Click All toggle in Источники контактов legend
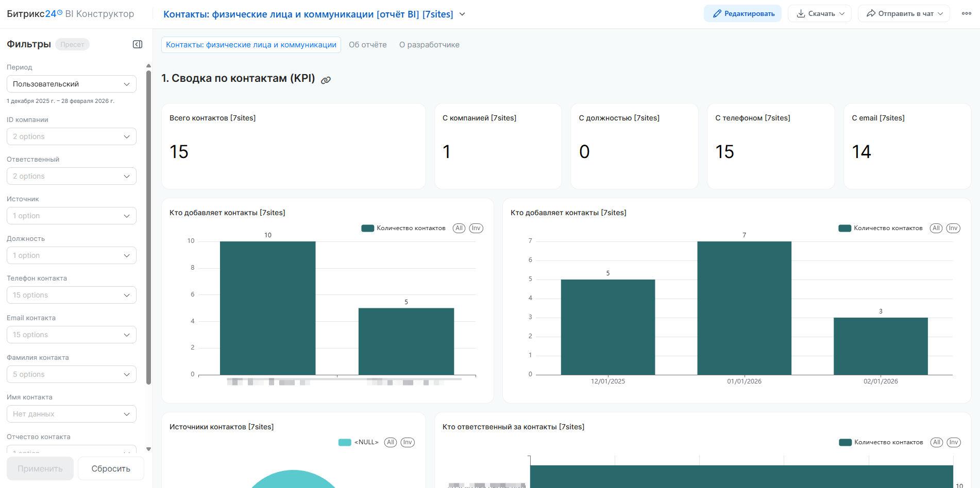This screenshot has height=488, width=980. click(391, 442)
